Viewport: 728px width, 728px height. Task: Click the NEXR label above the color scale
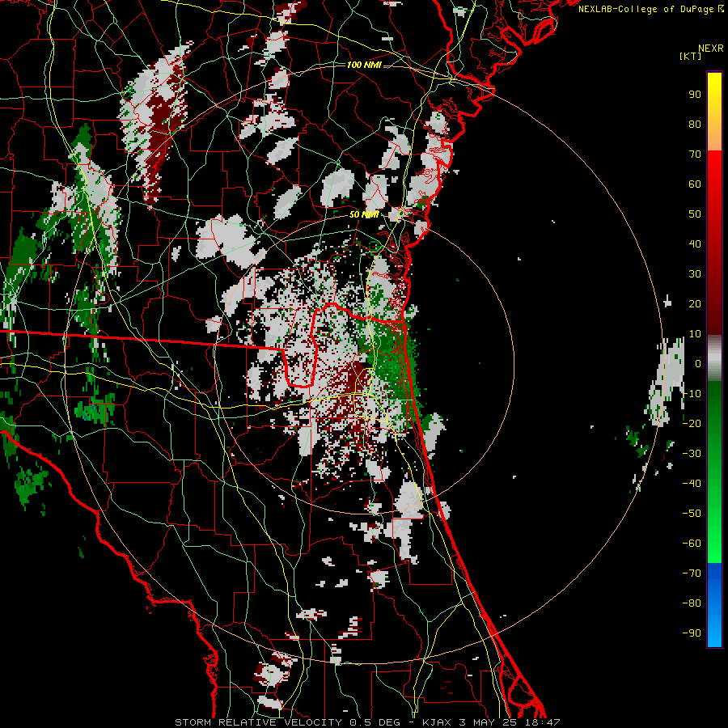(x=711, y=49)
